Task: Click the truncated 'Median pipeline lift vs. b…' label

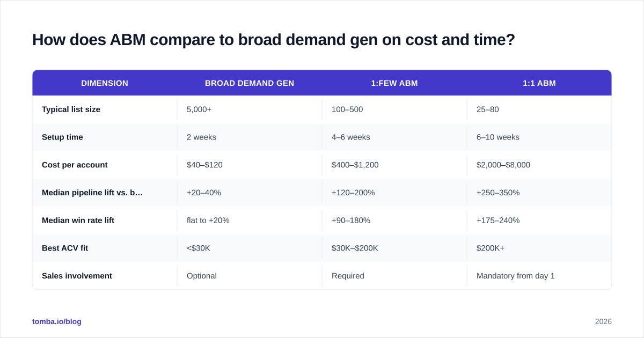Action: coord(92,193)
